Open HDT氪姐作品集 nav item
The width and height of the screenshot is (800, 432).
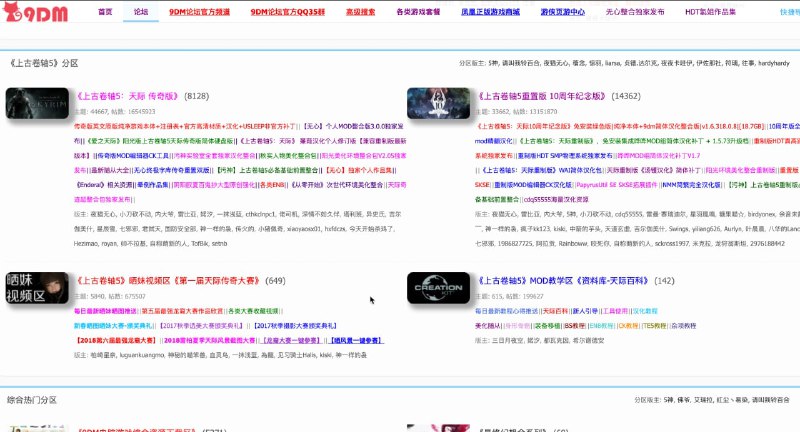pos(710,12)
